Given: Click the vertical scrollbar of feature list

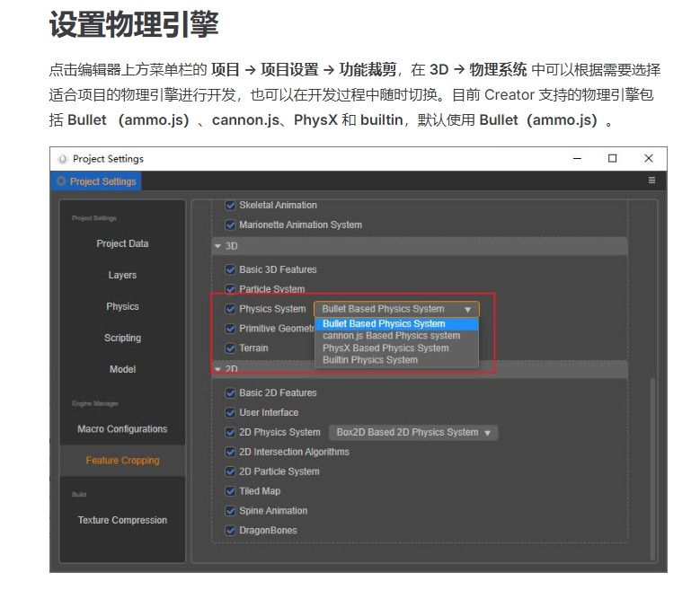Looking at the screenshot, I should pyautogui.click(x=652, y=468).
